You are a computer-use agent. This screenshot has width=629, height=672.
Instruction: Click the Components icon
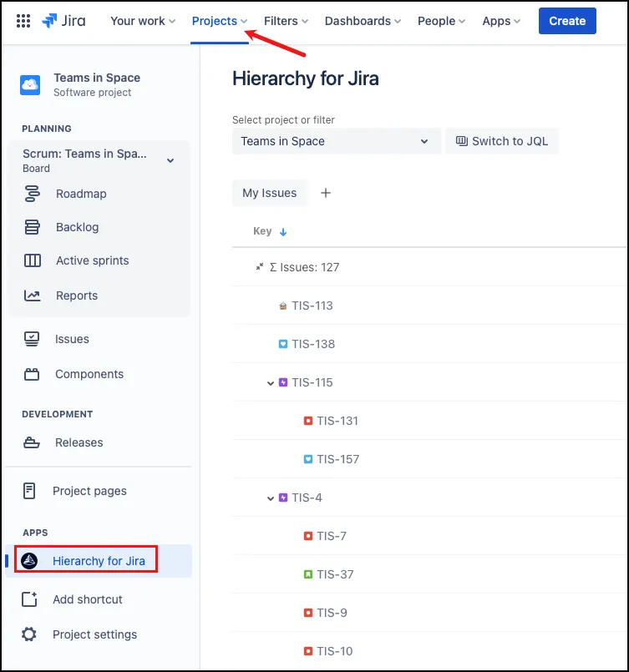click(x=31, y=374)
